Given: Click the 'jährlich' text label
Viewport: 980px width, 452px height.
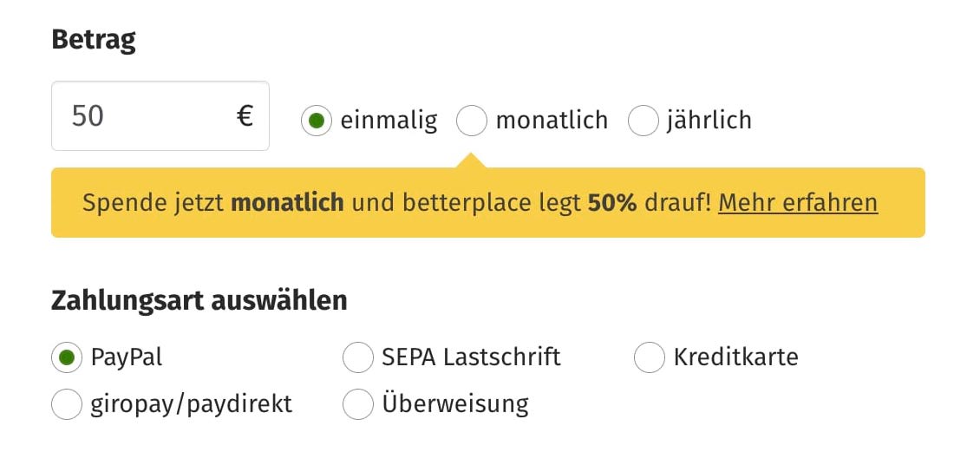Looking at the screenshot, I should click(709, 120).
